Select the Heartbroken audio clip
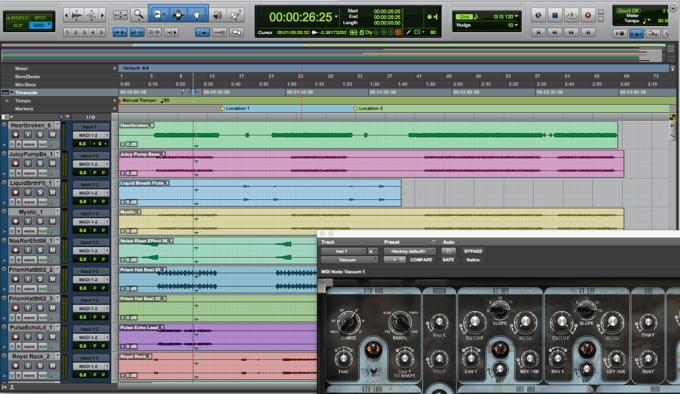The width and height of the screenshot is (680, 394). (x=368, y=135)
